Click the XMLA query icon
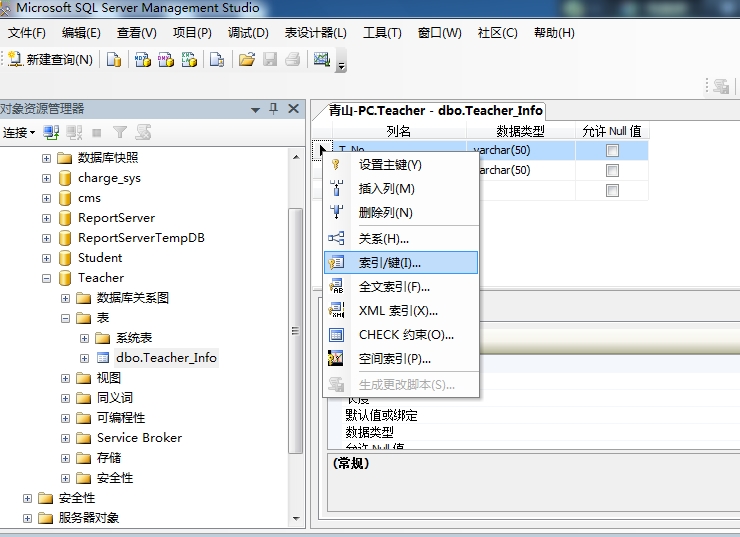 tap(189, 59)
